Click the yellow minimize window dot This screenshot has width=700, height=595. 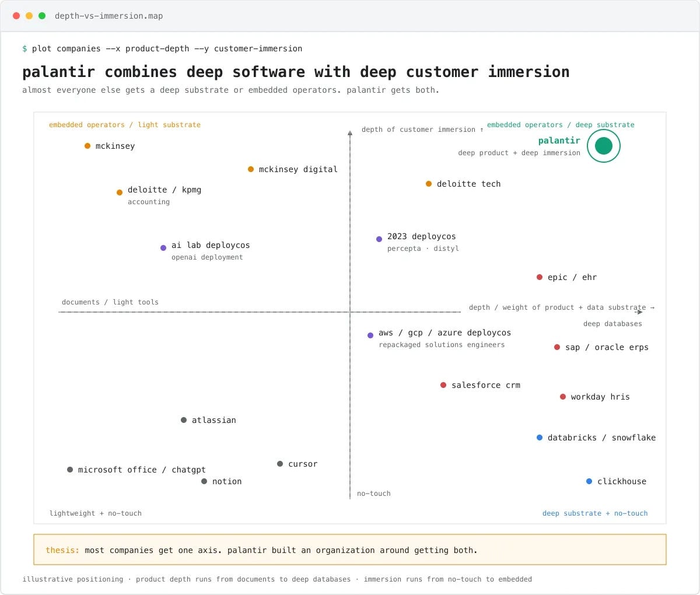click(x=29, y=16)
